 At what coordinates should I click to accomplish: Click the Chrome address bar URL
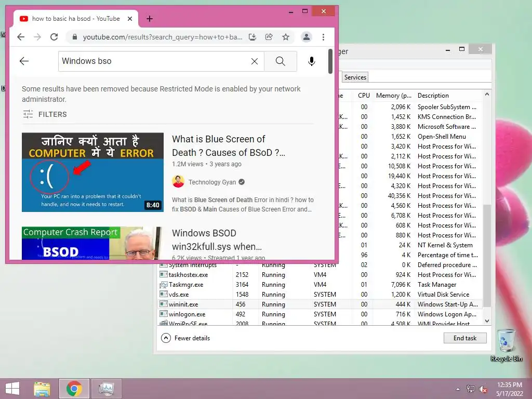tap(163, 37)
